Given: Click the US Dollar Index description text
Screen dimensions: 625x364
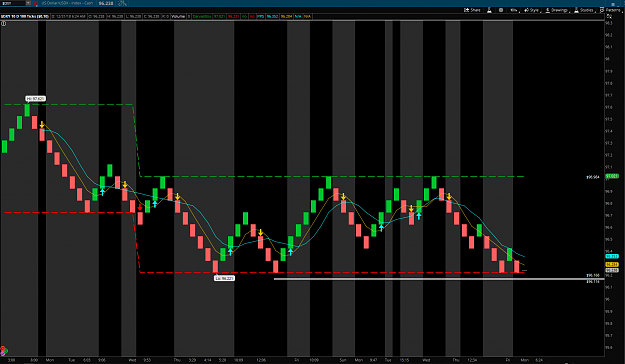Looking at the screenshot, I should (x=67, y=3).
